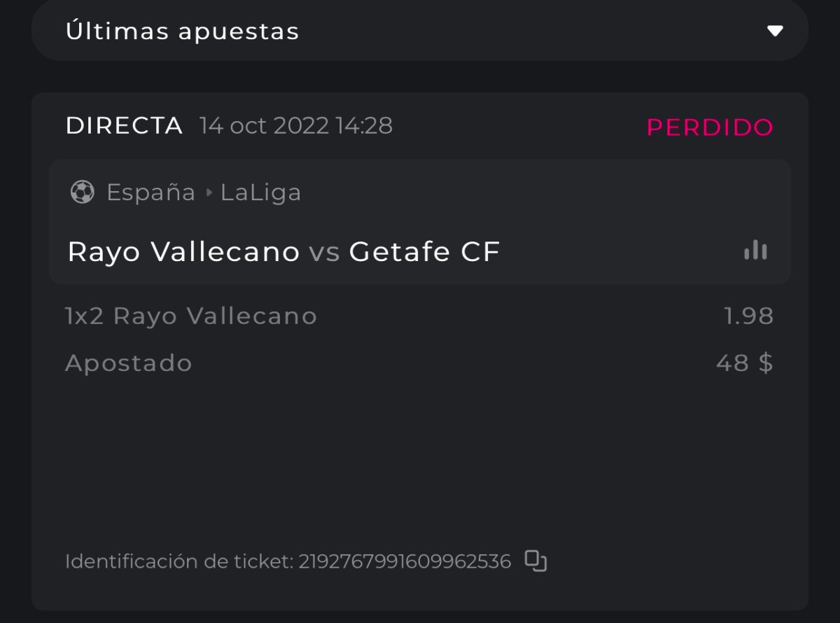Click the PERDIDO status label

[x=709, y=127]
